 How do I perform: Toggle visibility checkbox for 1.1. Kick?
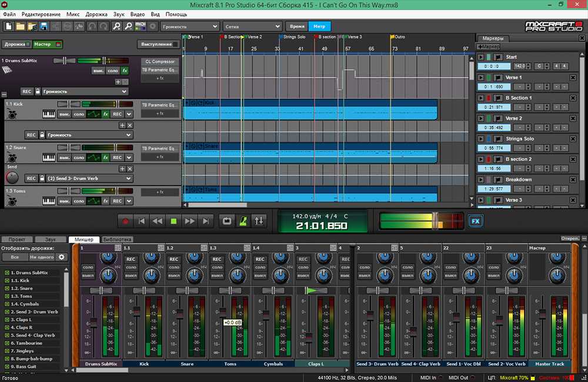pos(6,281)
